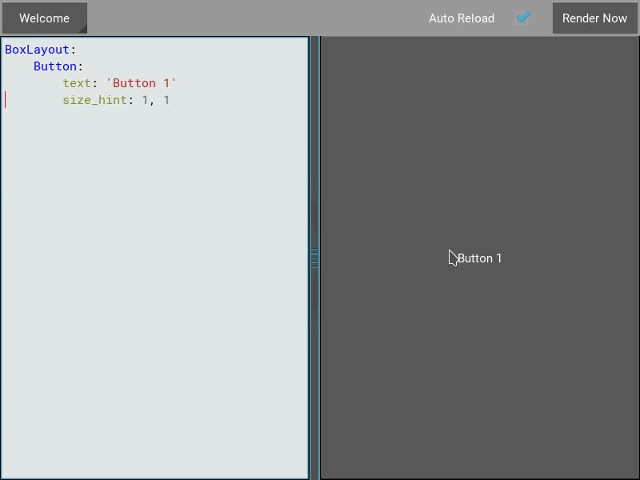Place cursor on the BoxLayout keyword
The width and height of the screenshot is (640, 480).
37,49
